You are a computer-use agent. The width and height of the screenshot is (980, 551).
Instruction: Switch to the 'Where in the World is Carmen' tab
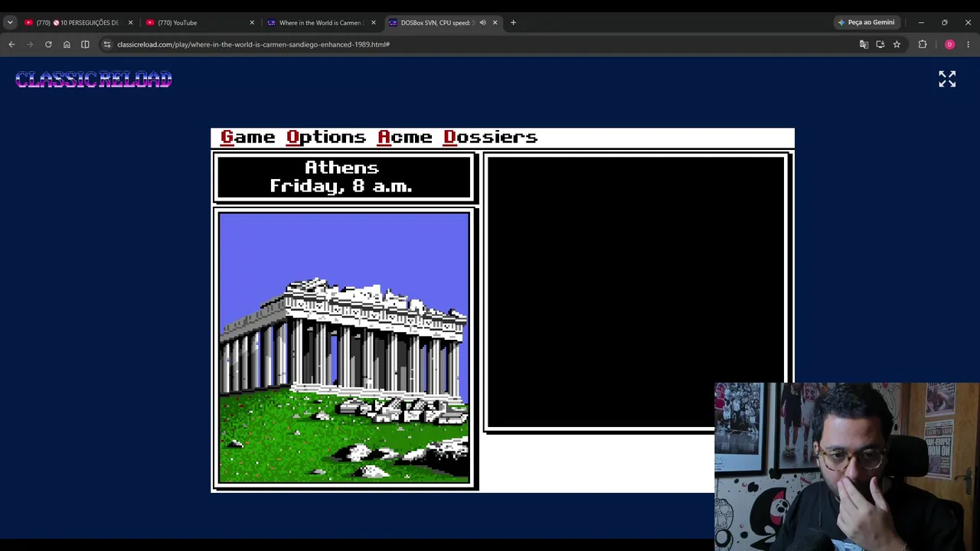(321, 23)
